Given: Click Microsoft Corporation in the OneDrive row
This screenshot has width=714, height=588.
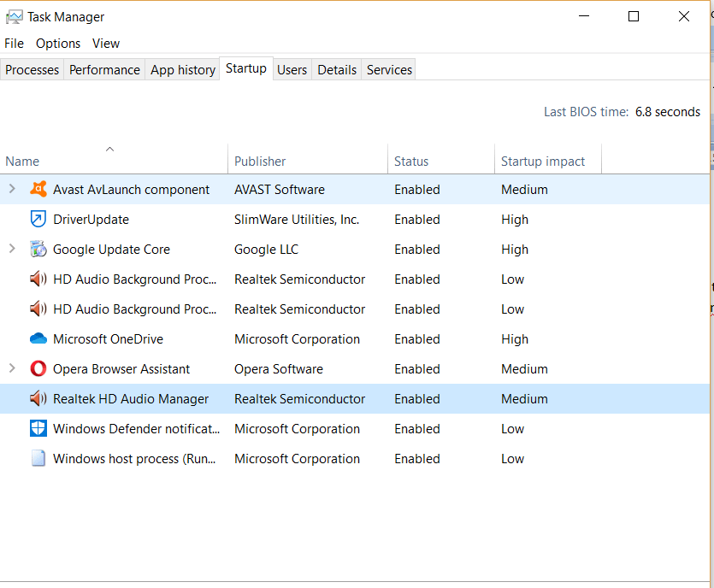Looking at the screenshot, I should (297, 339).
